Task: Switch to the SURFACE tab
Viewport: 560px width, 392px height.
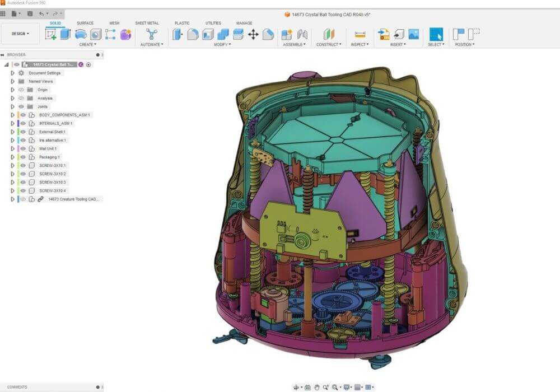Action: 85,23
